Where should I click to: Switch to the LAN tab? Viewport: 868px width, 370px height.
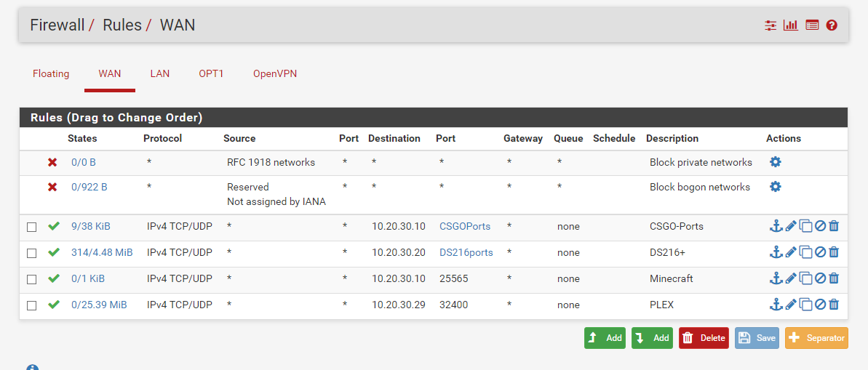(160, 73)
